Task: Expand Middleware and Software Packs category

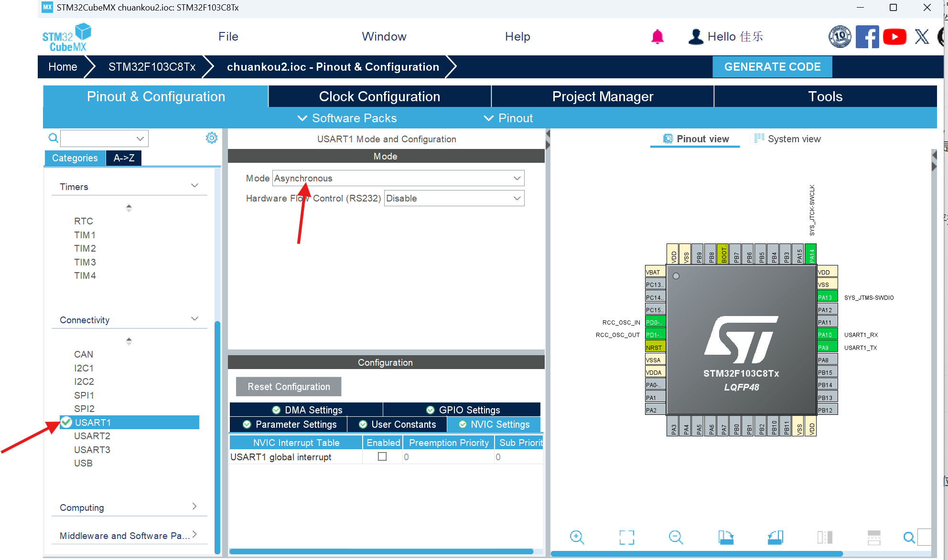Action: pos(194,535)
